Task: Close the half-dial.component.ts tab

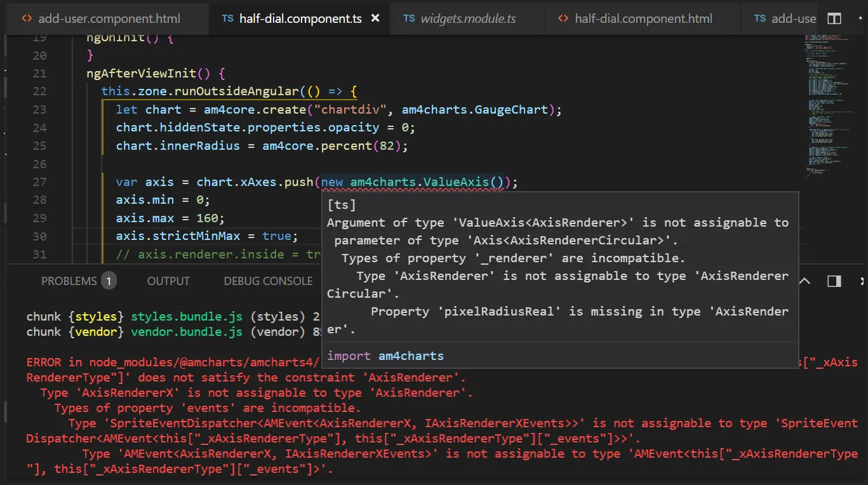Action: pos(375,18)
